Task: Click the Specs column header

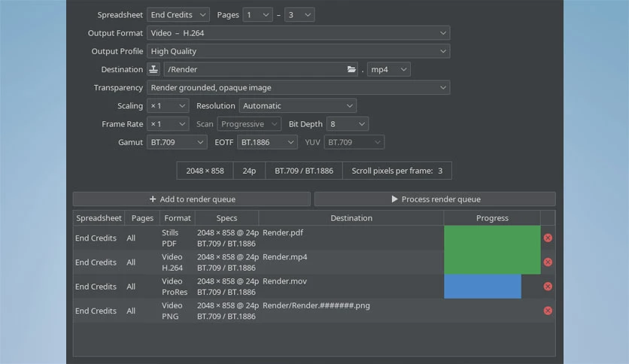Action: (x=226, y=218)
